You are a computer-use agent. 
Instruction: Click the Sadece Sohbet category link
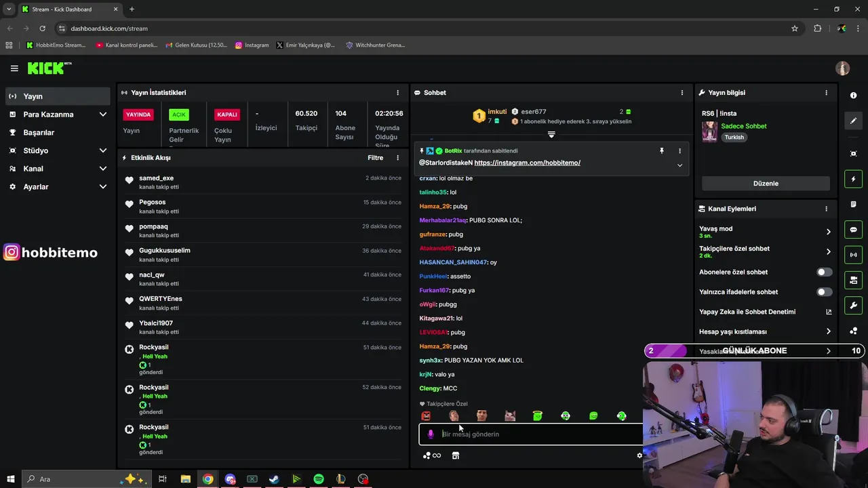tap(744, 126)
